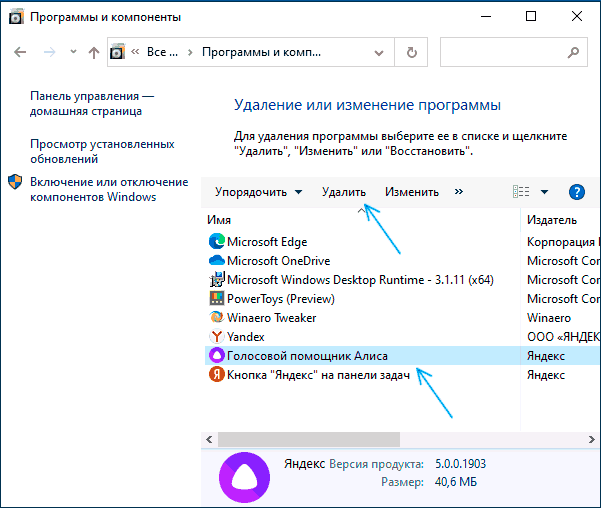Open the recent locations dropdown arrow
This screenshot has width=601, height=508.
tap(73, 52)
